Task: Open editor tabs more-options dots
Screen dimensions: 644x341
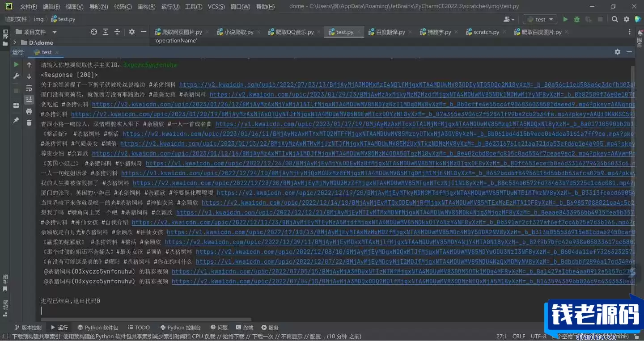Action: 630,32
